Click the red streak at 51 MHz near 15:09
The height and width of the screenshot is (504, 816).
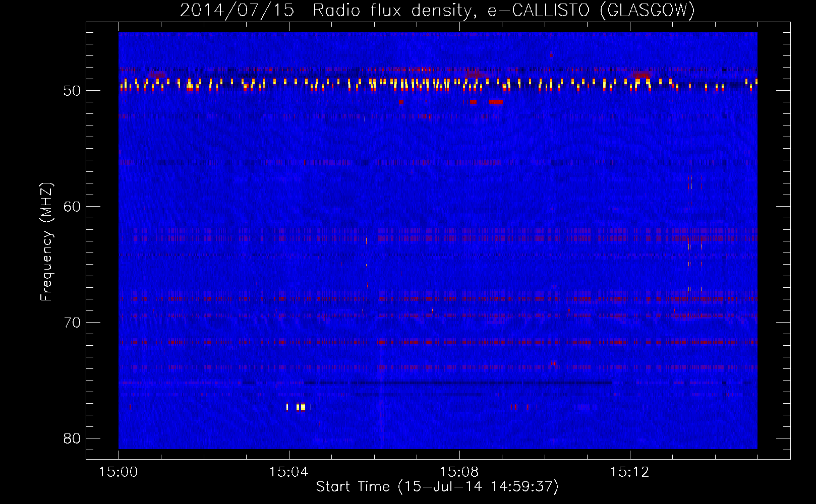496,102
